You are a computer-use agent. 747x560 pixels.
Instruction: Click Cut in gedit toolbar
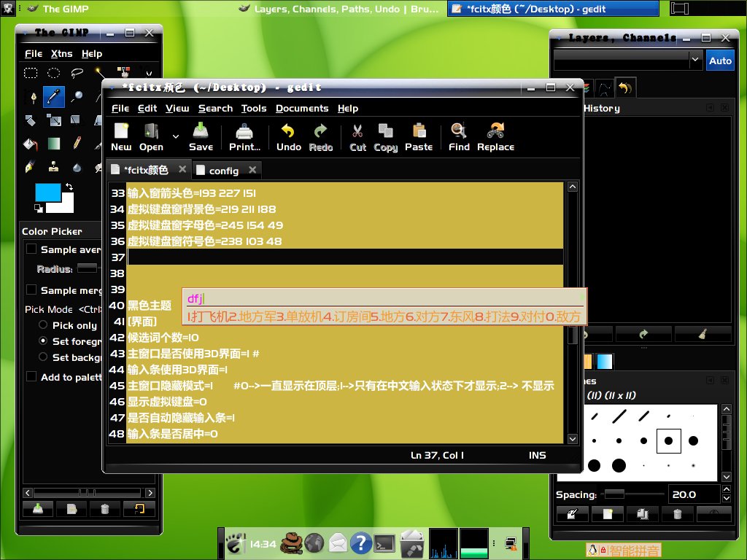click(357, 137)
